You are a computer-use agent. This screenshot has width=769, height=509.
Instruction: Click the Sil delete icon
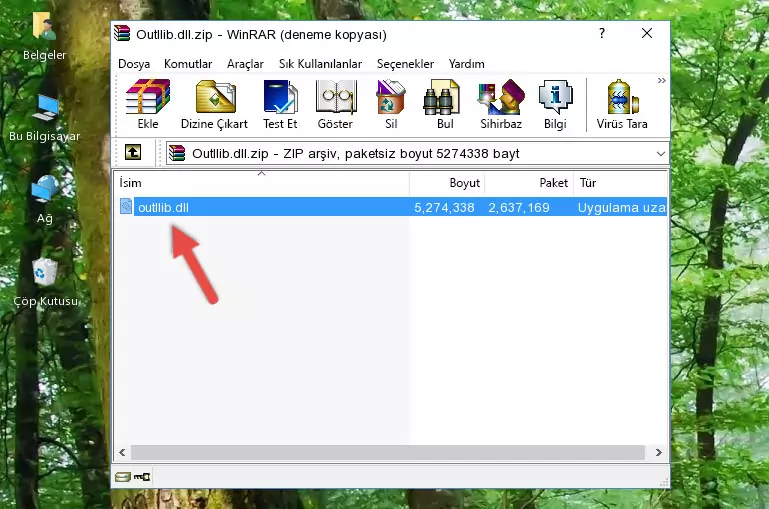click(391, 104)
